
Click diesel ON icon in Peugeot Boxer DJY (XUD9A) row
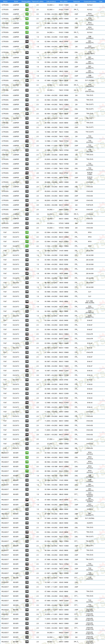[27, 518]
